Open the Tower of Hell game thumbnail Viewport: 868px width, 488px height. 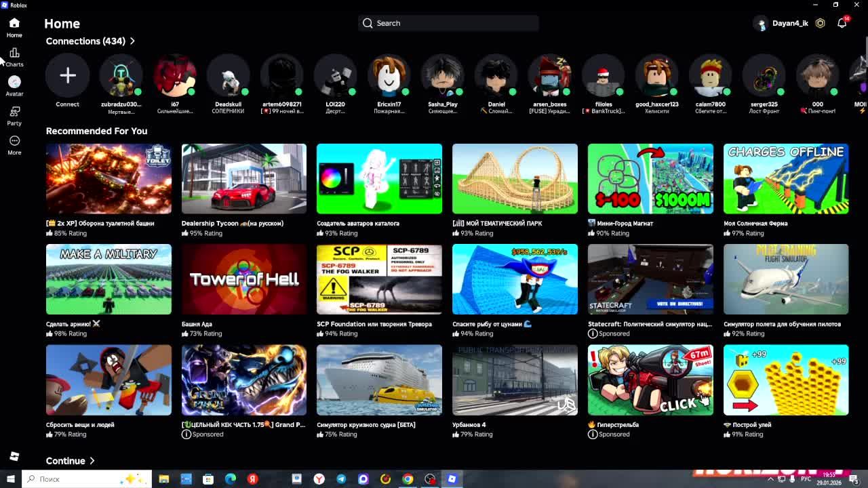(244, 279)
